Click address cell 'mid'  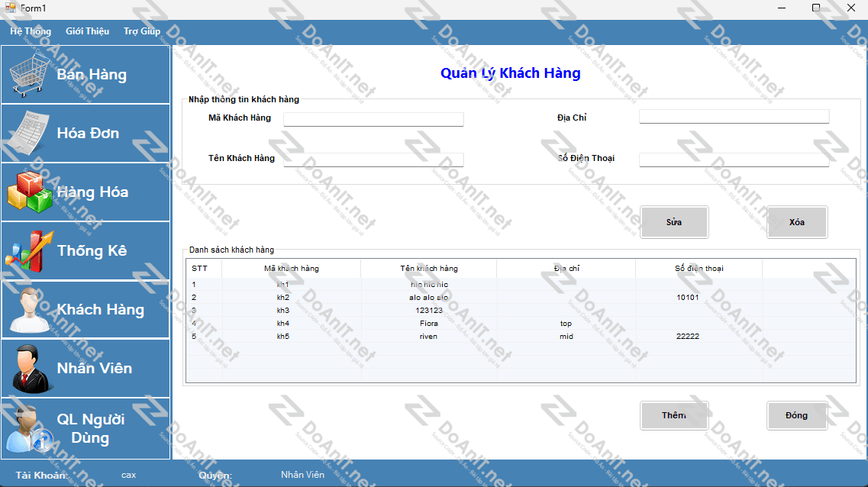coord(566,337)
